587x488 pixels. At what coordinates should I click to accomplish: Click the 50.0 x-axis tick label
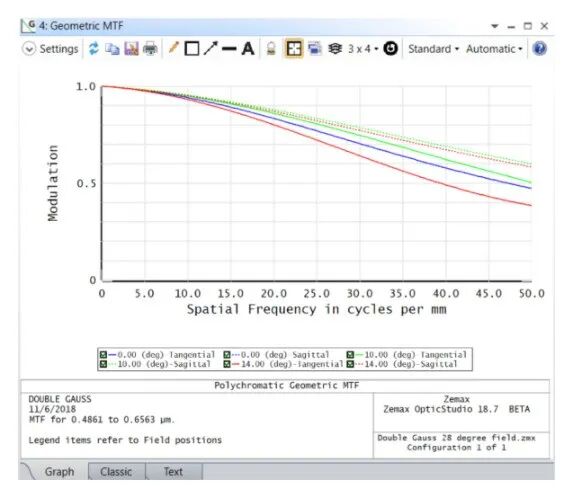tap(532, 293)
